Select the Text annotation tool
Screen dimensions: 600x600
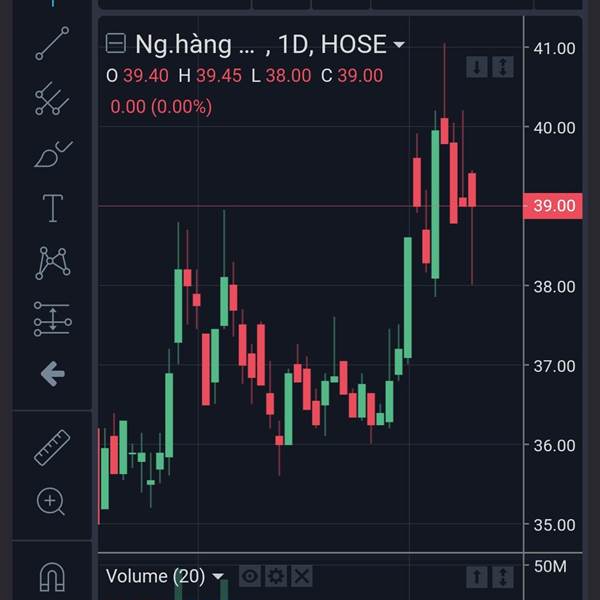pyautogui.click(x=52, y=208)
